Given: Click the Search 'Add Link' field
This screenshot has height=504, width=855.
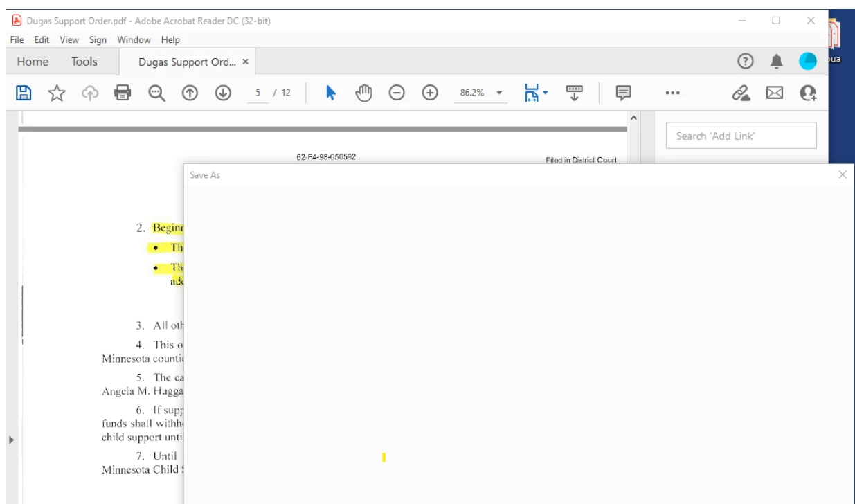Looking at the screenshot, I should [741, 136].
